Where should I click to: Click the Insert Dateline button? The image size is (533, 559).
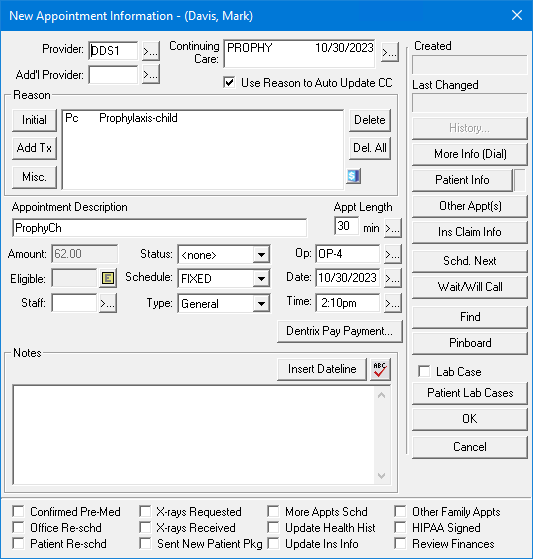click(x=322, y=369)
